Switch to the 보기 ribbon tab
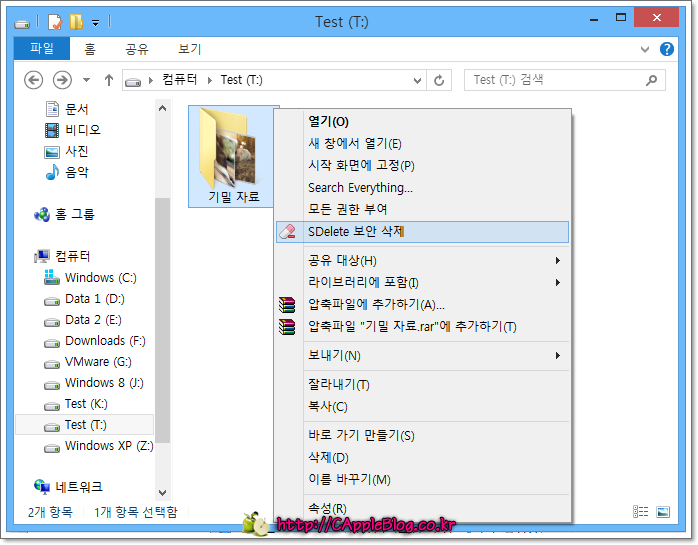698x545 pixels. 190,49
